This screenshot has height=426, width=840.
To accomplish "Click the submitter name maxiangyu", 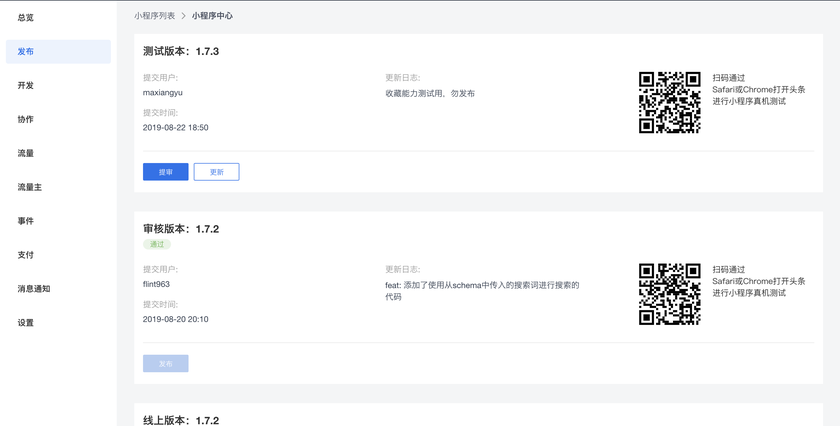I will click(x=163, y=93).
